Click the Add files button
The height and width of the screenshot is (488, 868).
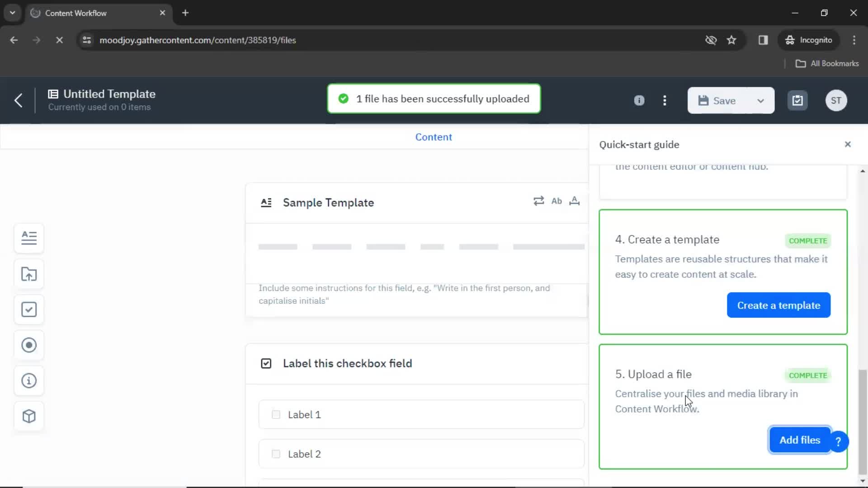799,440
